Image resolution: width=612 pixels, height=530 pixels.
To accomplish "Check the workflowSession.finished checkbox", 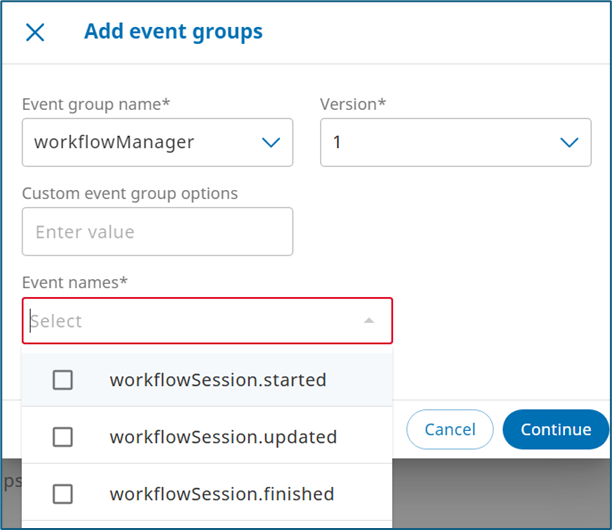I will [63, 494].
